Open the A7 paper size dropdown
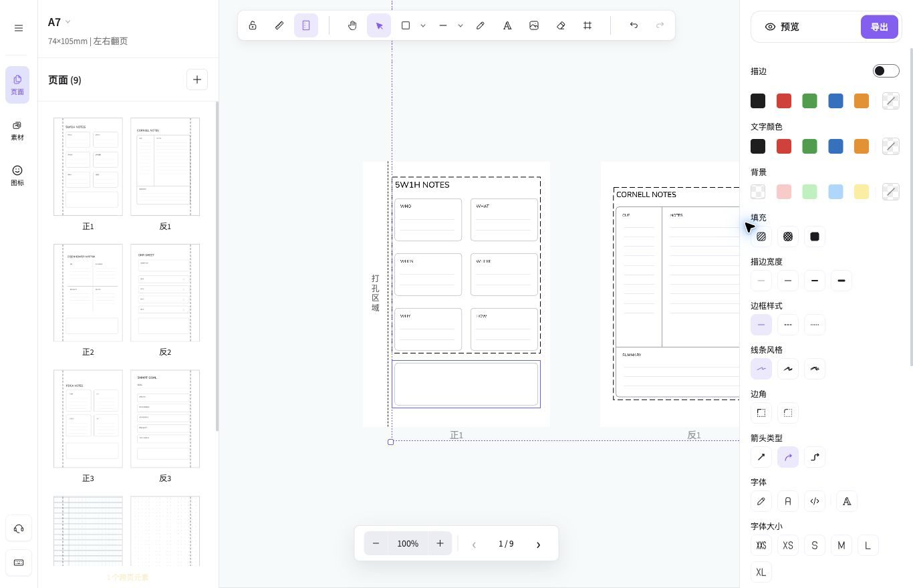 pos(59,22)
